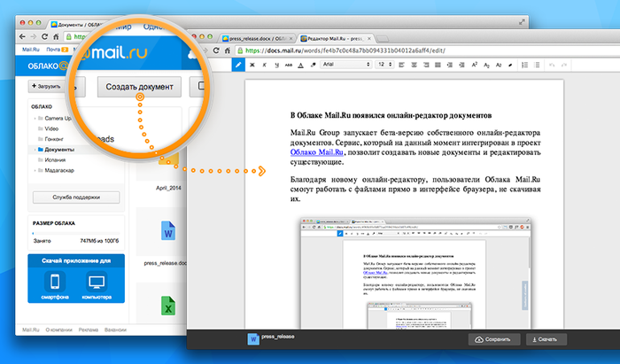This screenshot has width=620, height=364.
Task: Open the О компании footer link
Action: 59,329
